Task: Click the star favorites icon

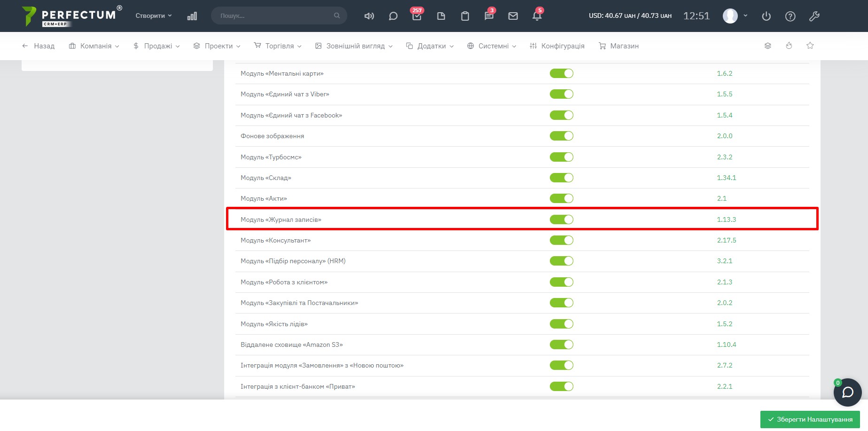Action: 810,46
